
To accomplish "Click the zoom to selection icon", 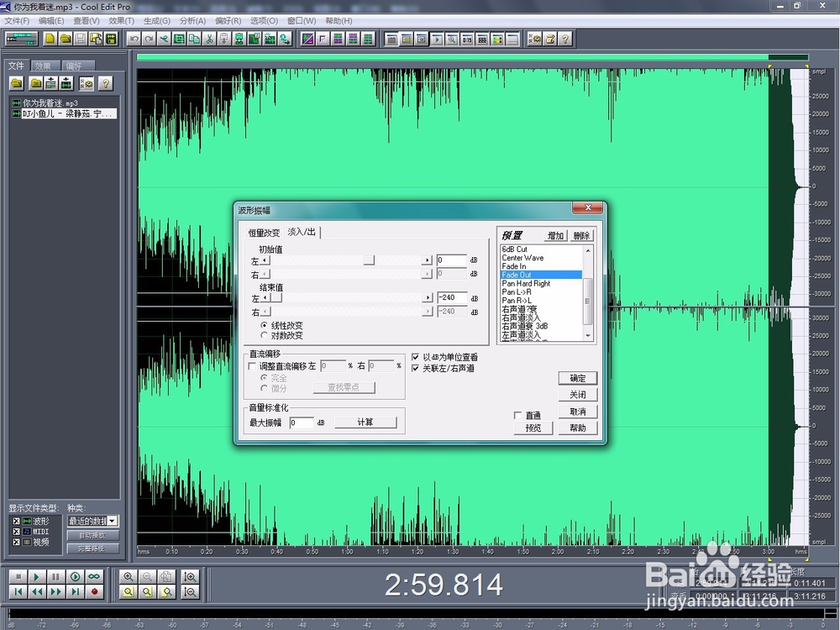I will point(128,592).
